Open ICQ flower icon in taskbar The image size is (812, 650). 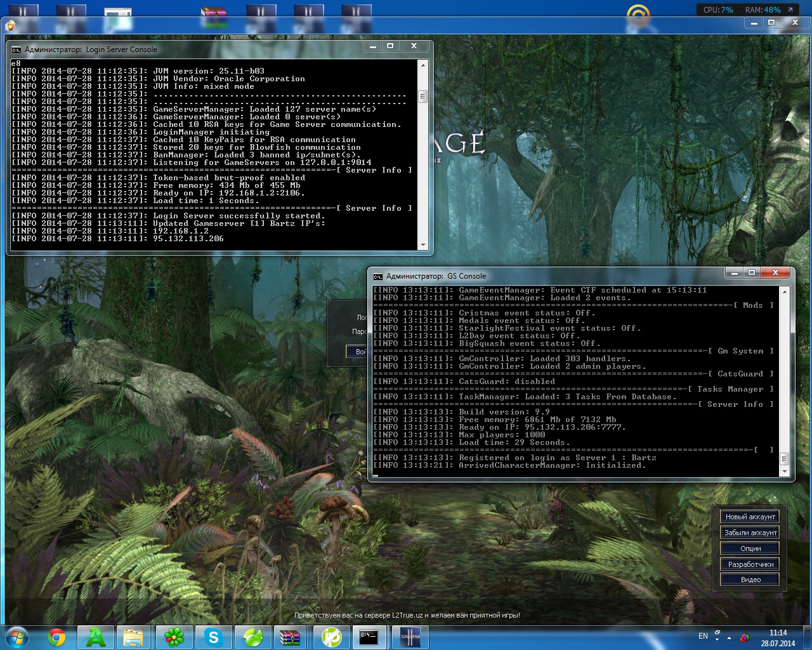tap(174, 637)
